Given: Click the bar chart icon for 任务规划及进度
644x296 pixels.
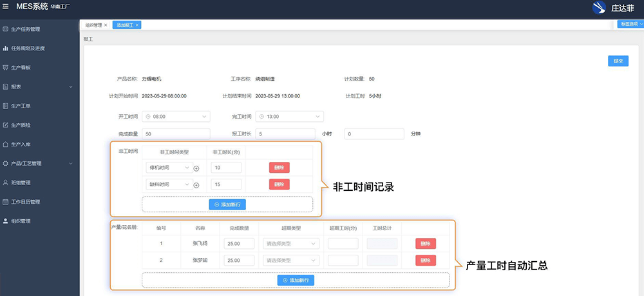Looking at the screenshot, I should tap(5, 48).
